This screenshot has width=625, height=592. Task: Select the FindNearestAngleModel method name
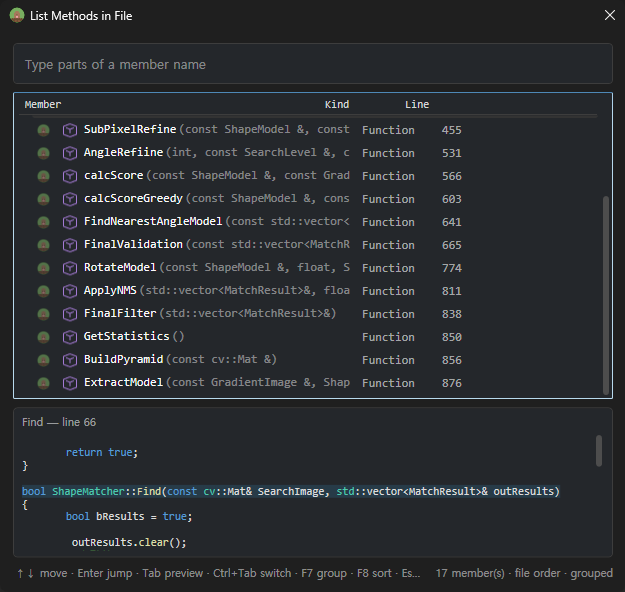[x=153, y=221]
